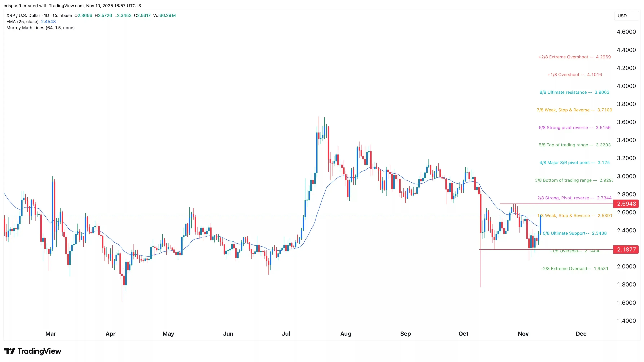Click the EMA value 2.4548 in legend
This screenshot has height=362, width=644.
[x=48, y=21]
